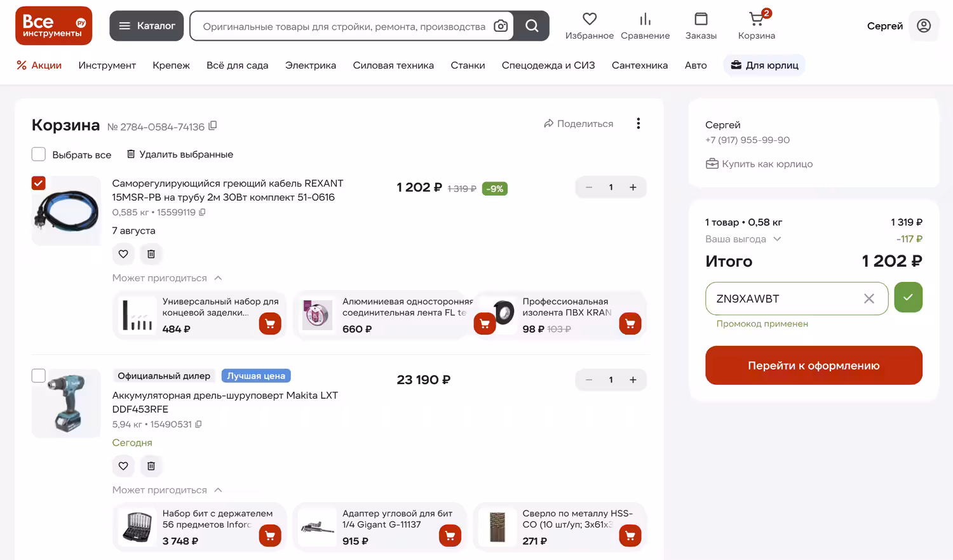Viewport: 953px width, 560px height.
Task: Add Адаптер угловой Gigant to cart
Action: tap(450, 536)
